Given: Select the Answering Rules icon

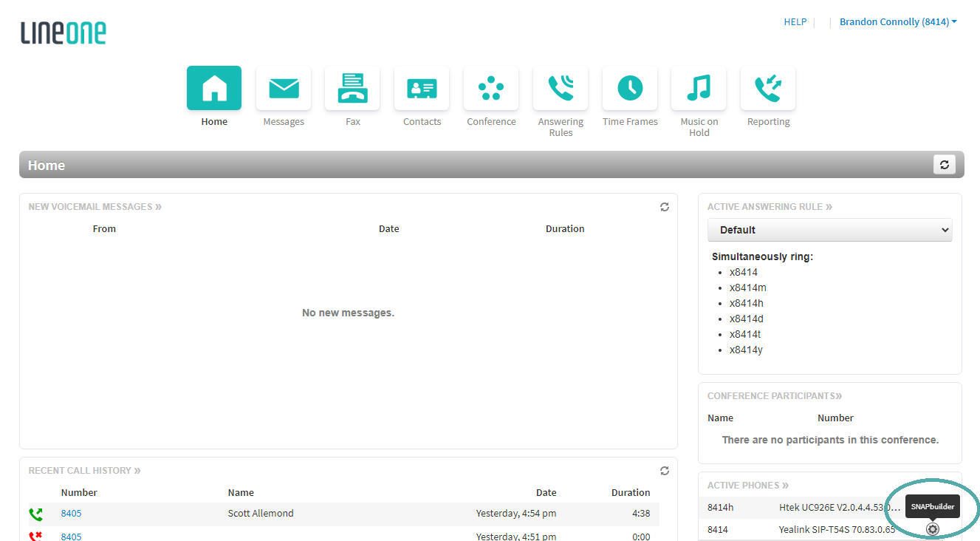Looking at the screenshot, I should point(560,88).
